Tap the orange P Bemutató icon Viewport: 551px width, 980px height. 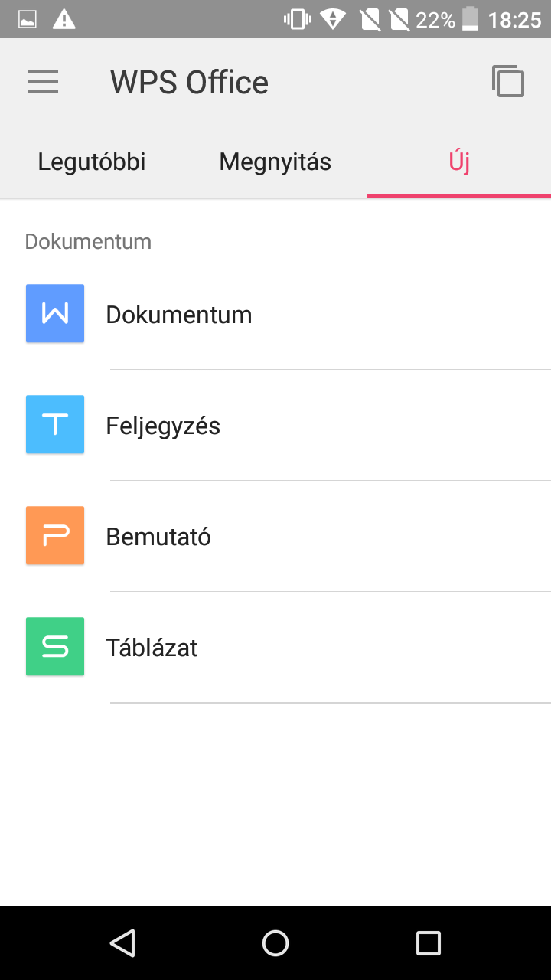click(x=55, y=535)
